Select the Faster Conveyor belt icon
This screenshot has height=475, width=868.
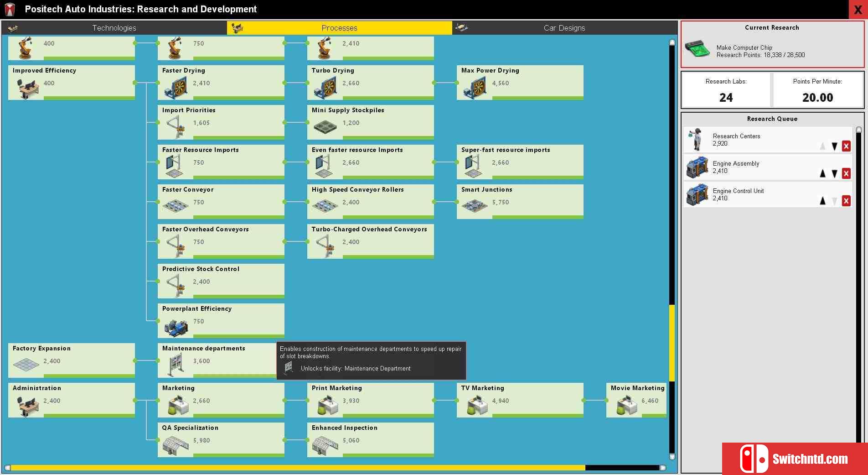176,206
